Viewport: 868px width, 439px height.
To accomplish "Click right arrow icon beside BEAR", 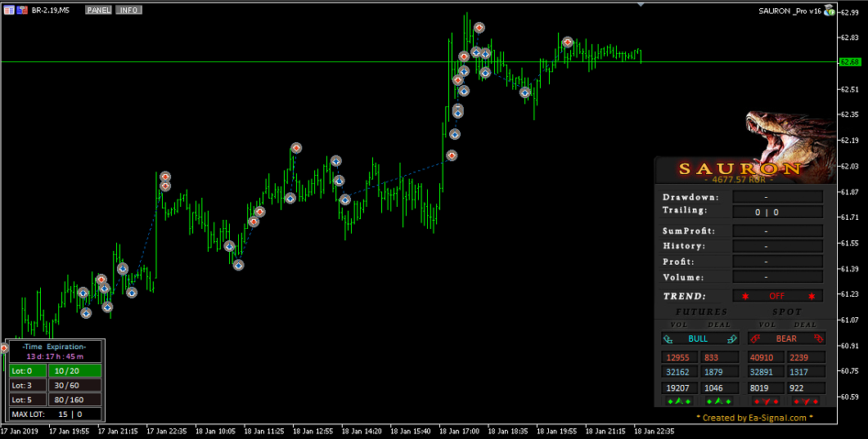I will click(x=818, y=338).
